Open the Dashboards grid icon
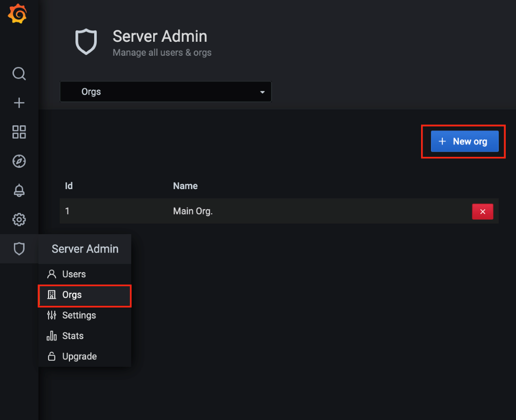The image size is (516, 420). click(x=19, y=132)
